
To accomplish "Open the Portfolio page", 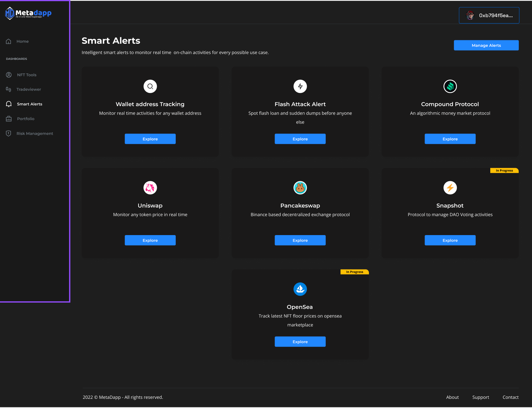I will tap(26, 119).
